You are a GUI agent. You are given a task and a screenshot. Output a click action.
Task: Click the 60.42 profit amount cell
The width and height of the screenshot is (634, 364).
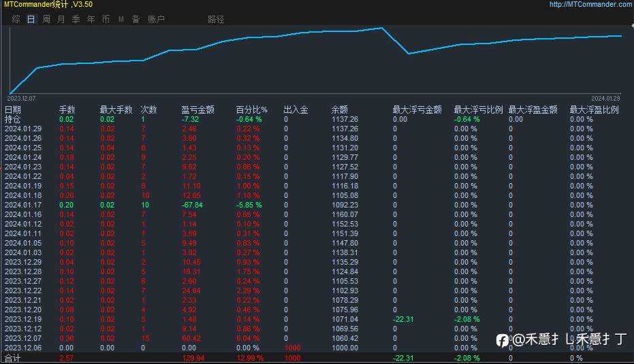pos(191,339)
